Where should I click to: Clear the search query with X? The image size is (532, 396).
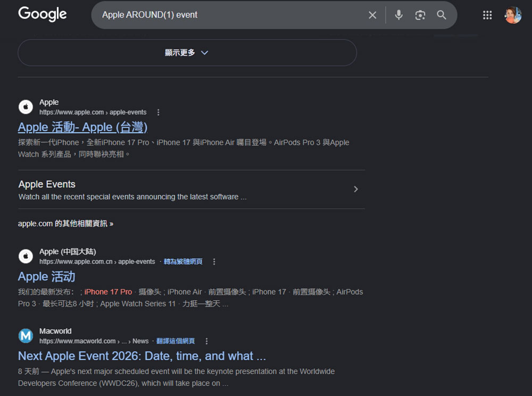(x=372, y=15)
